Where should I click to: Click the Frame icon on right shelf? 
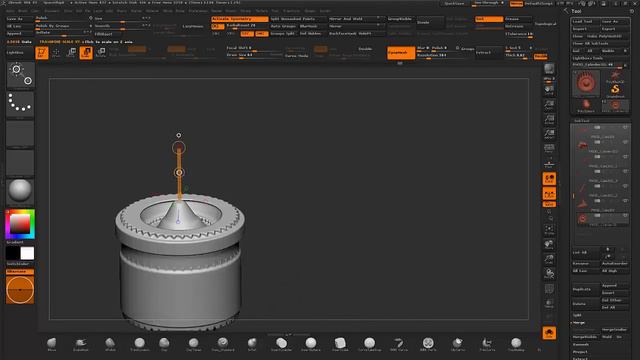coord(549,229)
